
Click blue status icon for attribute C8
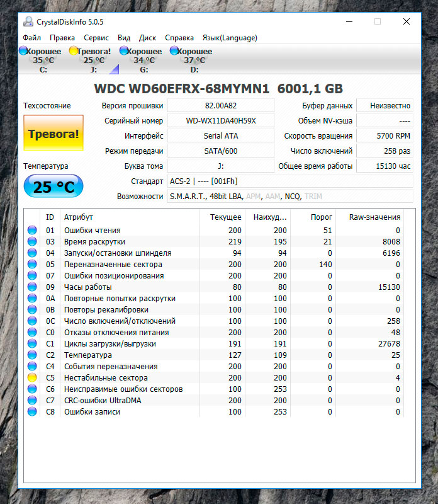(x=32, y=412)
